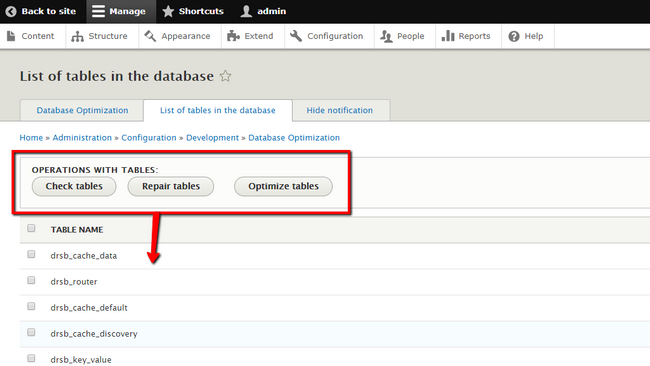
Task: Click the Help question mark icon
Action: 514,36
